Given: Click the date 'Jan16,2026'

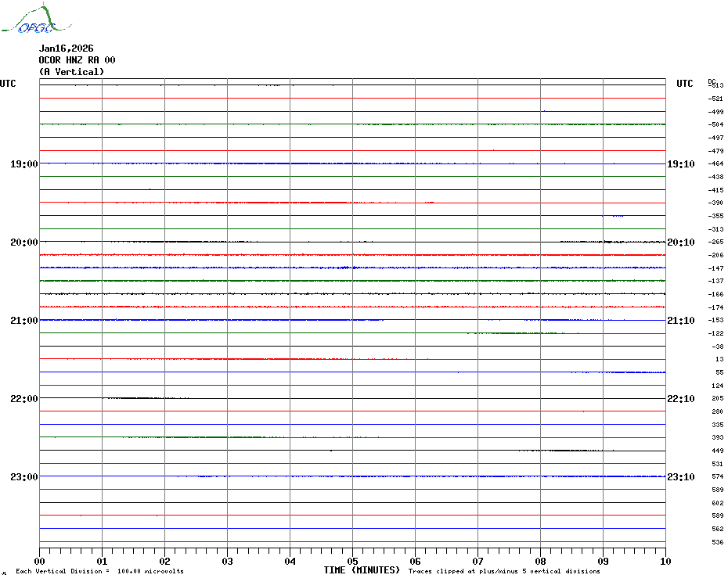Looking at the screenshot, I should pyautogui.click(x=66, y=48).
